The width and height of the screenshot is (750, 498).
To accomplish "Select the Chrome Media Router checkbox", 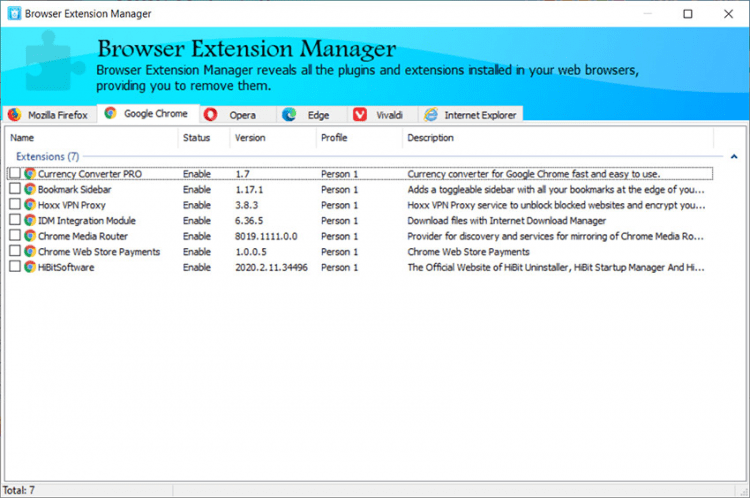I will point(14,236).
